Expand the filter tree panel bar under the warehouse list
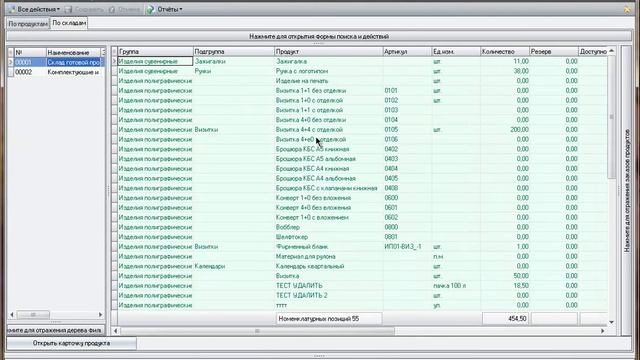The width and height of the screenshot is (640, 360). point(56,330)
